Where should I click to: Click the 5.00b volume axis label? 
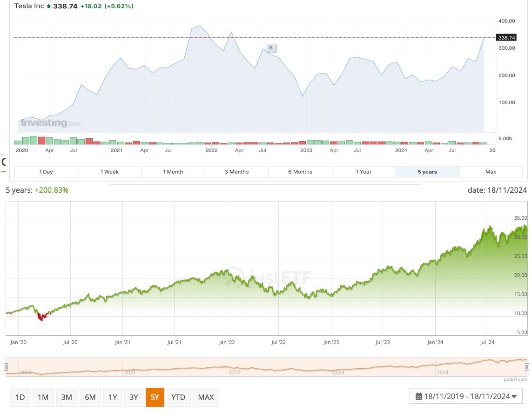pyautogui.click(x=505, y=138)
